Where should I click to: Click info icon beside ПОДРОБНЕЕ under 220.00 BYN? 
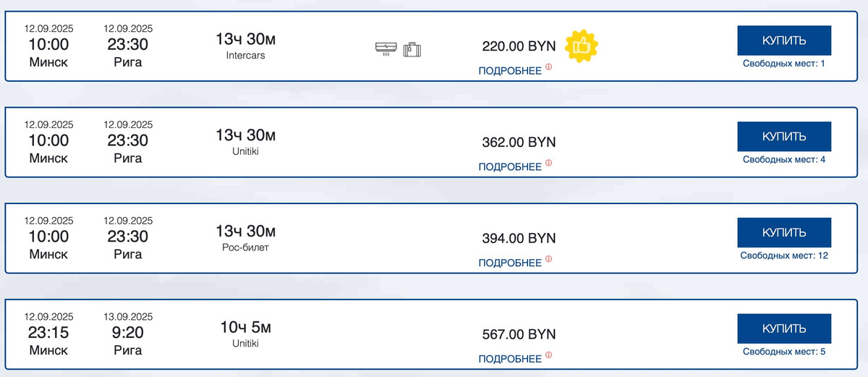(x=548, y=67)
